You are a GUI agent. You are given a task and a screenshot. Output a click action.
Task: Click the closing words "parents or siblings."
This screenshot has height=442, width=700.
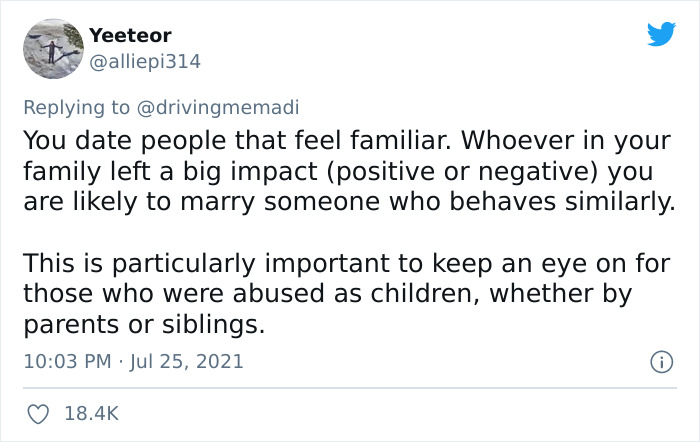pos(144,326)
